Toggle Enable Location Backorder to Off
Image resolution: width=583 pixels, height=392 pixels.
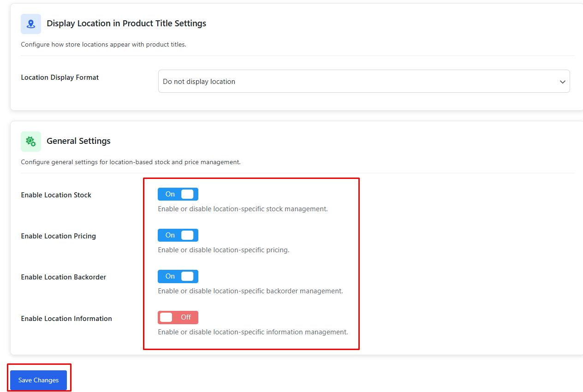[178, 276]
